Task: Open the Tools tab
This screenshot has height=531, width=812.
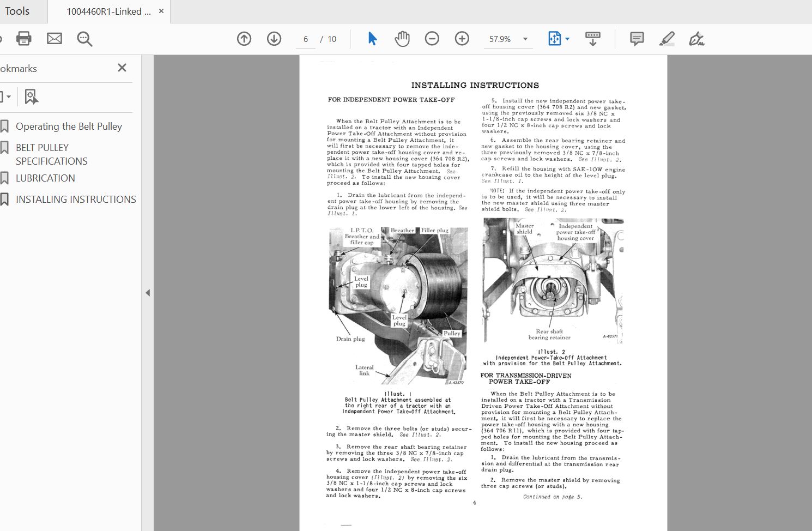Action: tap(17, 11)
